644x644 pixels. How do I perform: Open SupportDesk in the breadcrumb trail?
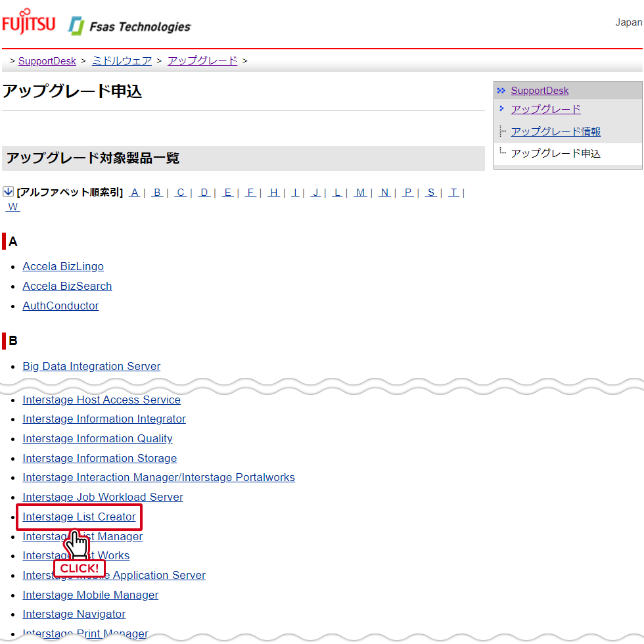point(47,60)
